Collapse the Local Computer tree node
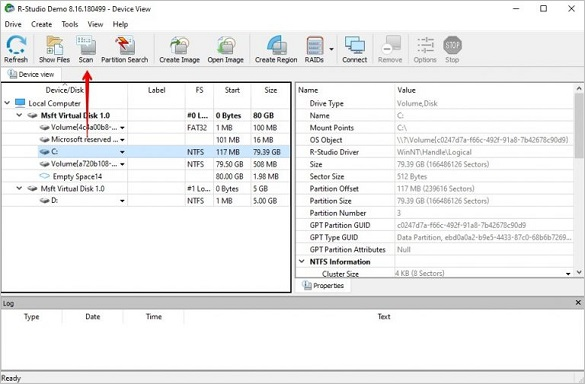 [7, 103]
